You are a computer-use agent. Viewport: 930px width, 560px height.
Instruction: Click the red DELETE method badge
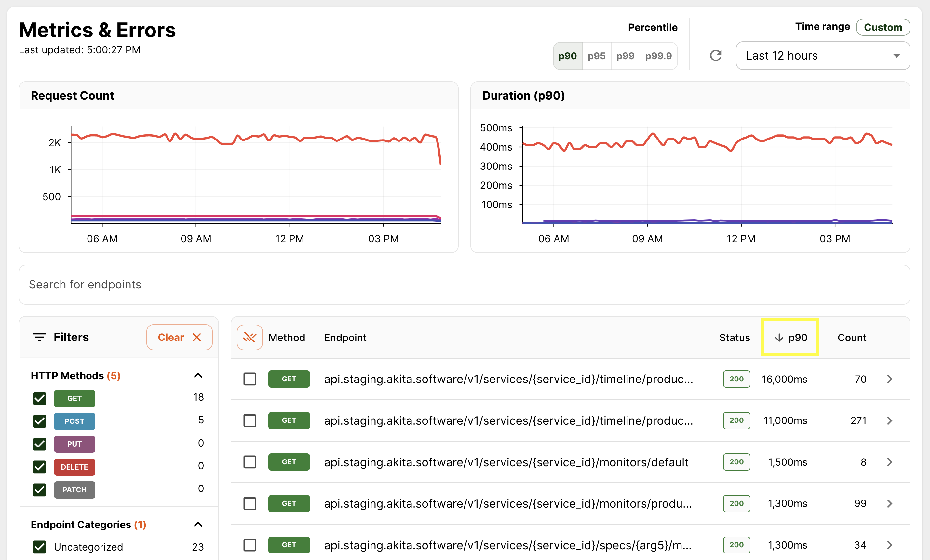74,467
